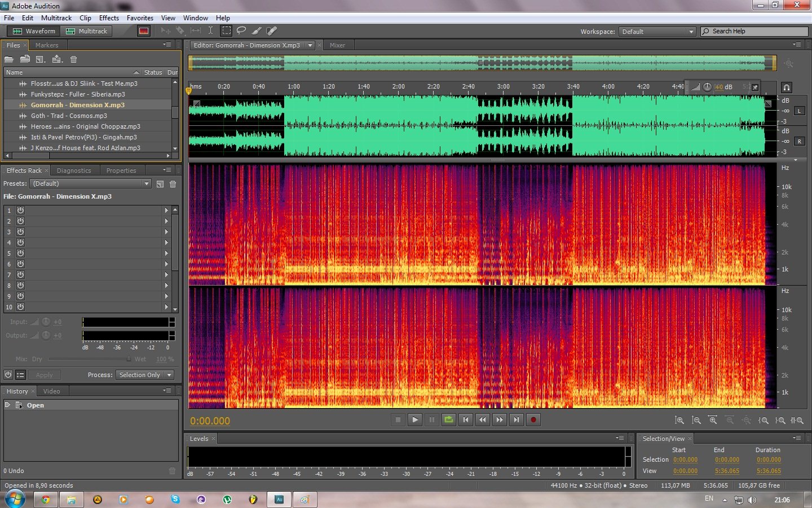Click the Name column header
Viewport: 812px width, 508px height.
click(72, 72)
